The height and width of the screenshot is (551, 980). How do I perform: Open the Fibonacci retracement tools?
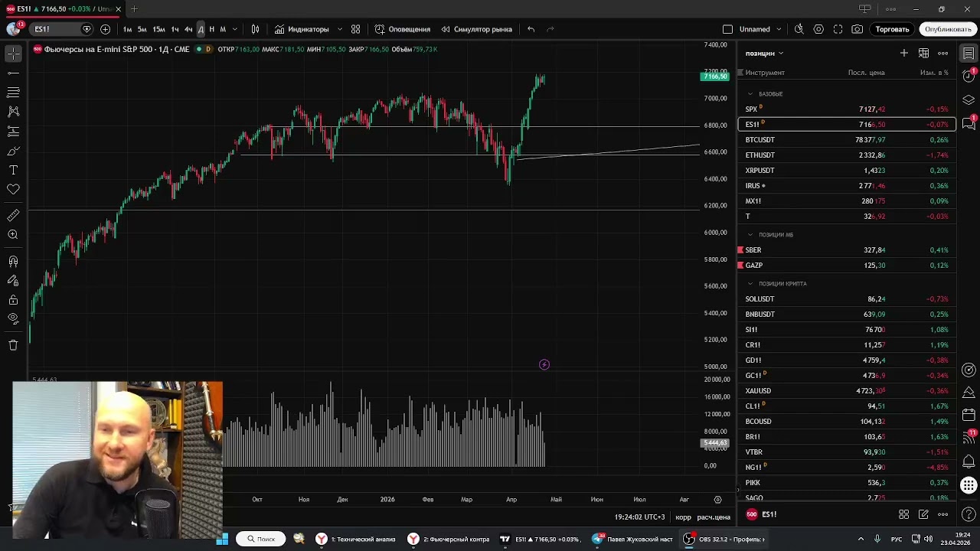13,92
